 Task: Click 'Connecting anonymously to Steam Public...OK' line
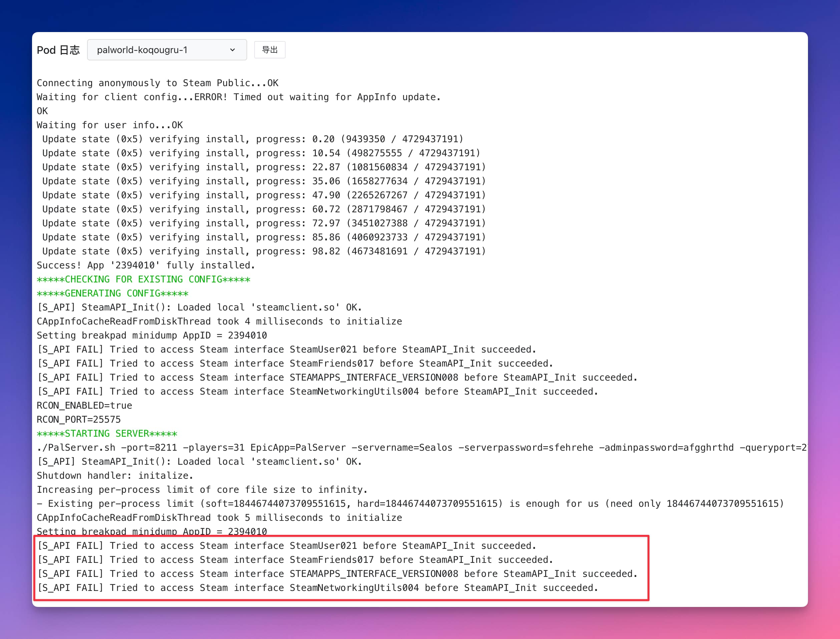(x=157, y=83)
